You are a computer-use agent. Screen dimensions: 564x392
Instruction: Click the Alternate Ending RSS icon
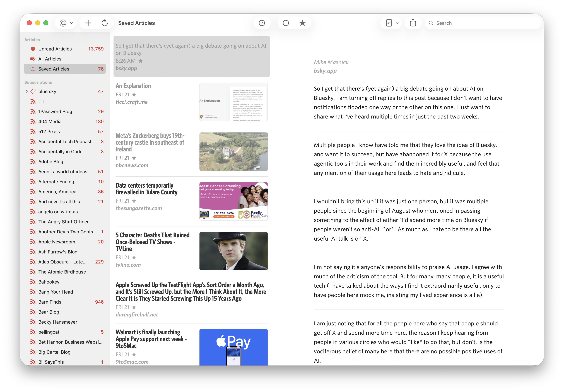(x=33, y=182)
